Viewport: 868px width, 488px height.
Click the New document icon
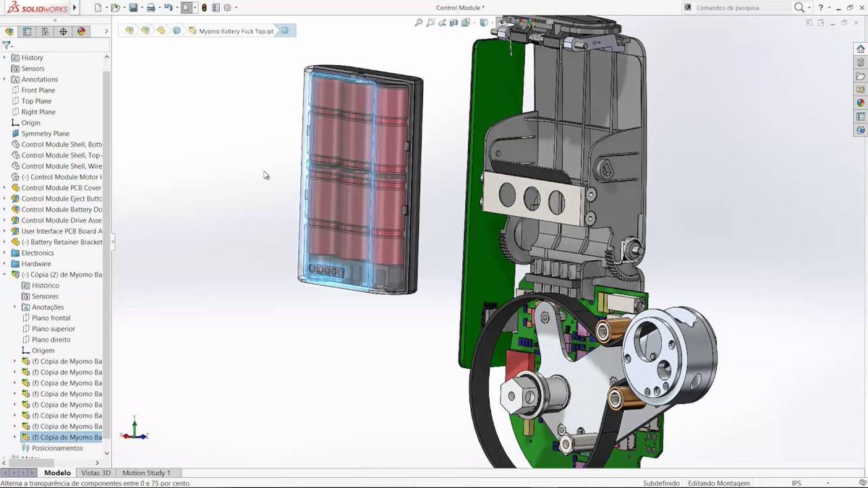coord(98,7)
